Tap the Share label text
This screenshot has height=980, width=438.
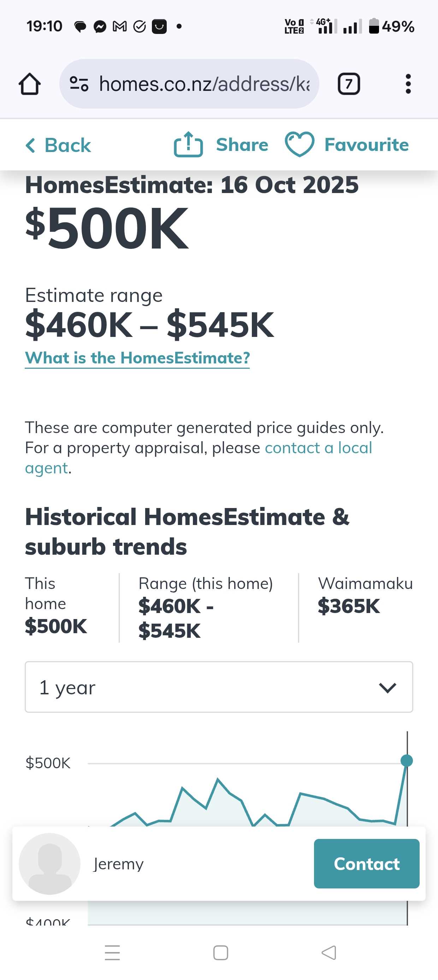[x=242, y=145]
